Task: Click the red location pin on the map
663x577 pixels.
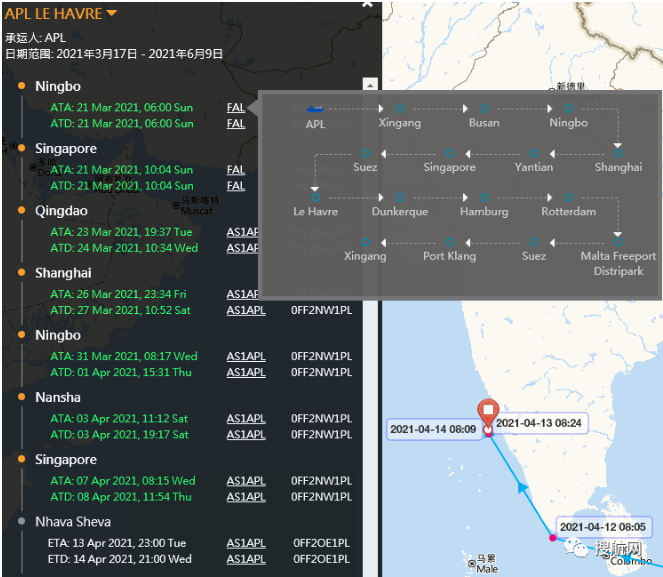Action: [487, 414]
